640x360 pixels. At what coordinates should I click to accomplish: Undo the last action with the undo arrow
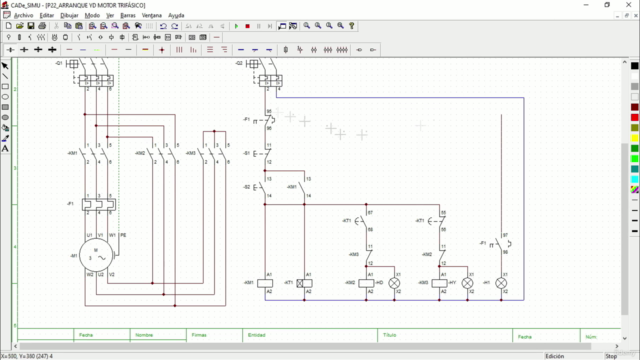coord(163,26)
